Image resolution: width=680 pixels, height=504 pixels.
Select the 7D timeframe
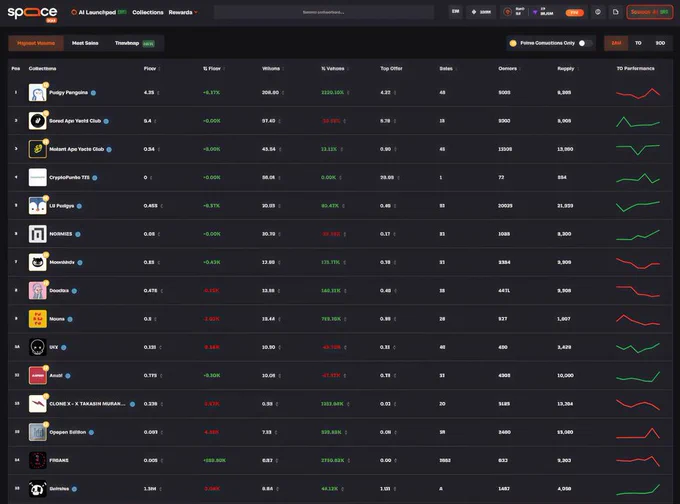pos(638,43)
